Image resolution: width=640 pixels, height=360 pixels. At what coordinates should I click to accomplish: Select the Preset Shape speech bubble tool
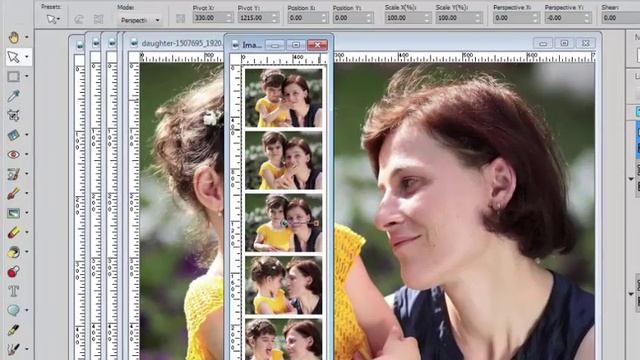coord(13,310)
